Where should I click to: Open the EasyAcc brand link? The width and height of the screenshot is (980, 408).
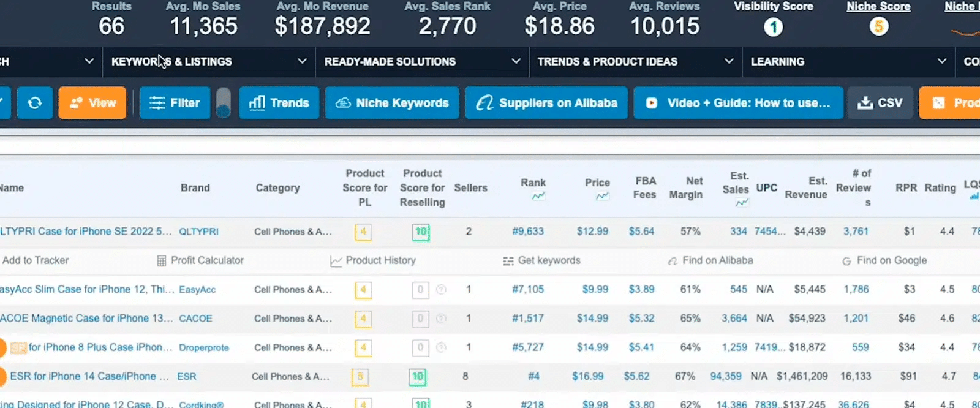tap(197, 290)
